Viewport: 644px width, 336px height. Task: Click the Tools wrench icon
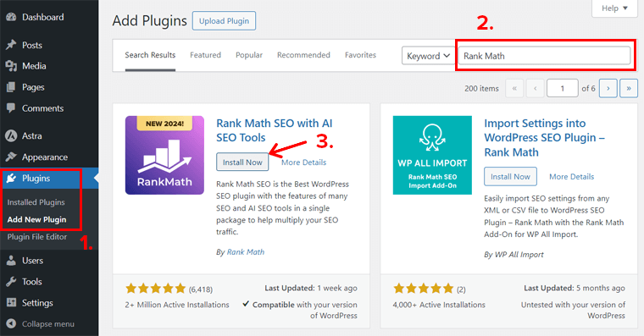click(11, 282)
